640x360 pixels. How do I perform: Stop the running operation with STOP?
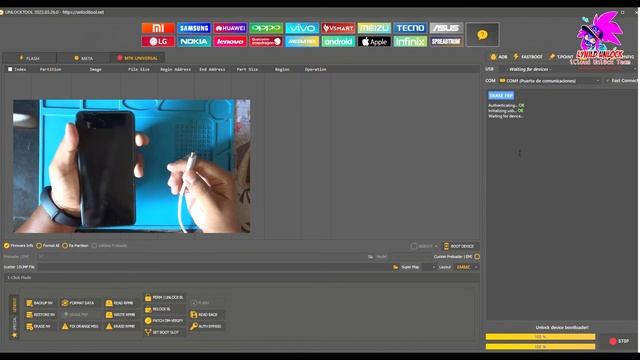(x=619, y=341)
